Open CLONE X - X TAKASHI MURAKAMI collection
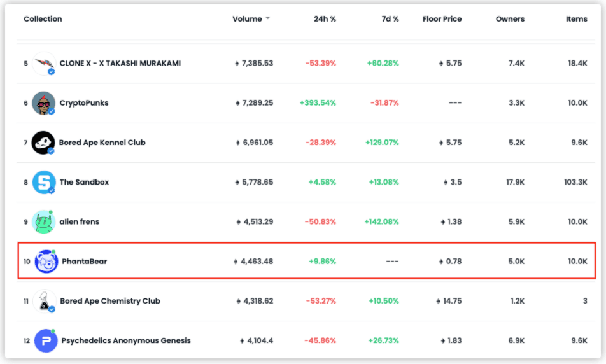This screenshot has width=606, height=364. [120, 64]
